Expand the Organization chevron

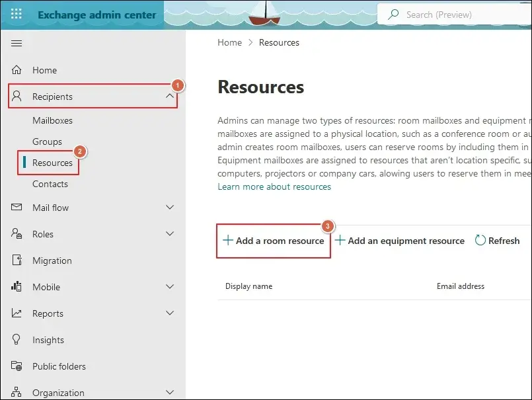click(x=170, y=393)
